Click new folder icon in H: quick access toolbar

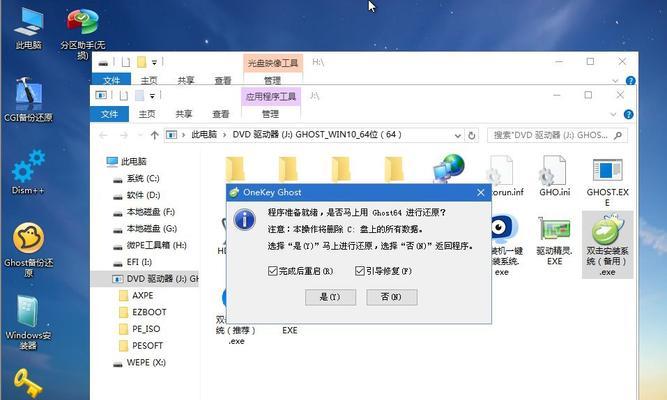142,63
